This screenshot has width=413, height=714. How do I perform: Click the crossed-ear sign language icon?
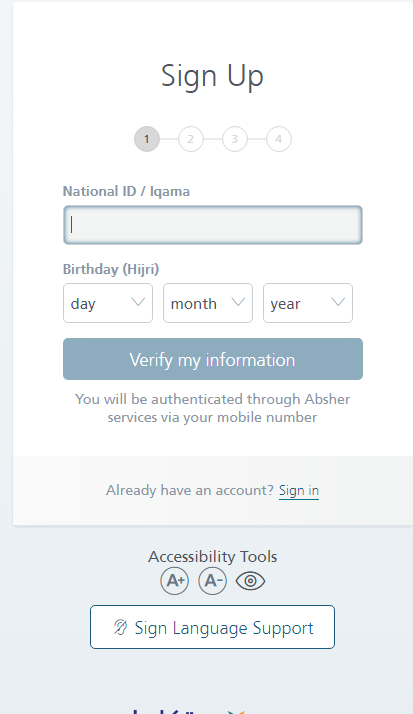120,627
